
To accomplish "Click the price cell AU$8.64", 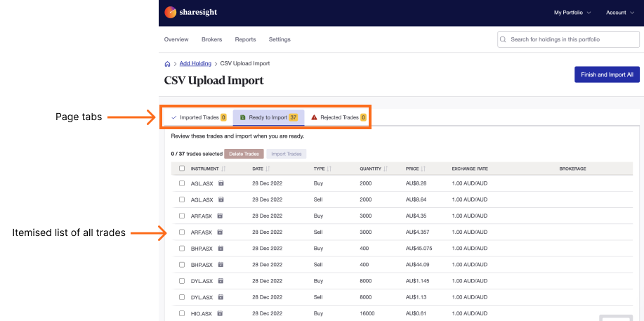I will point(416,199).
